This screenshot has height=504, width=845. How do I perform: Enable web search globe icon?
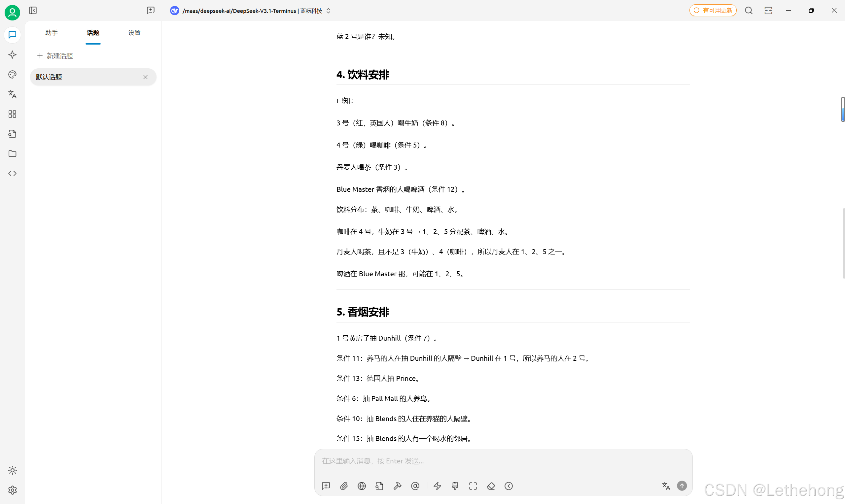362,486
